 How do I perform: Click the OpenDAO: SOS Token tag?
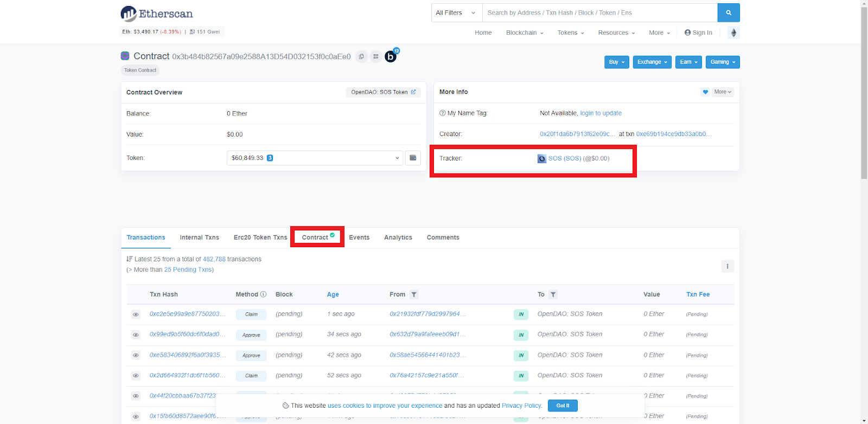(x=383, y=92)
